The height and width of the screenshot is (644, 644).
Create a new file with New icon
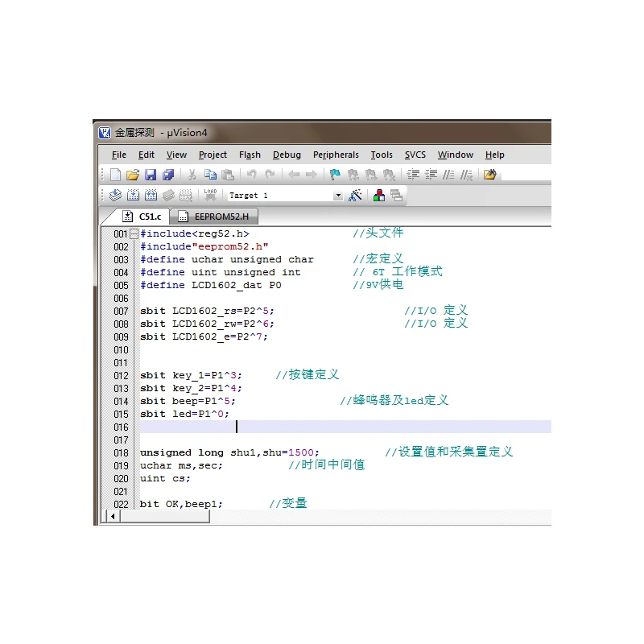coord(115,175)
